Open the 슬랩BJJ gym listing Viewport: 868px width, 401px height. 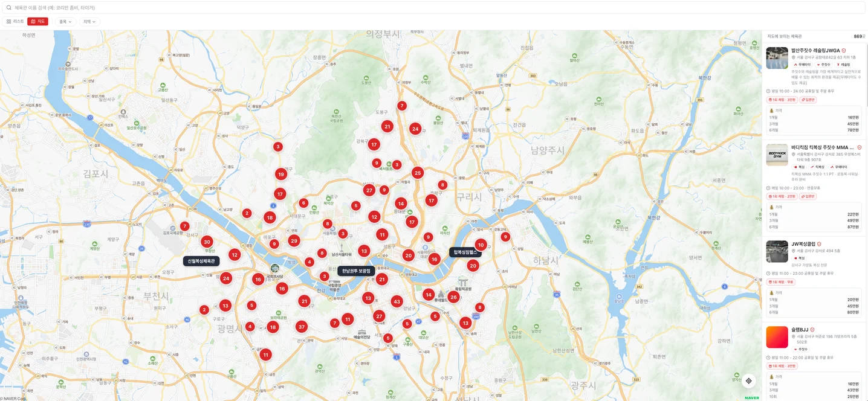click(x=800, y=330)
